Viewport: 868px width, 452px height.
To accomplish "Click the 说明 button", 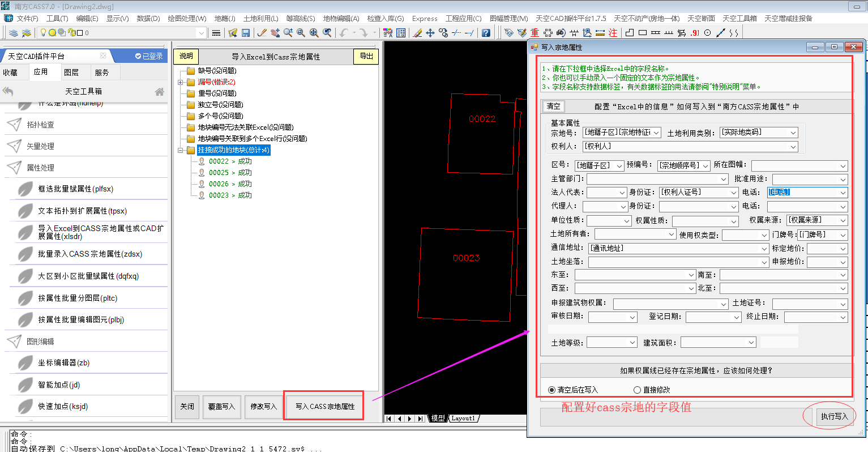I will click(x=186, y=56).
